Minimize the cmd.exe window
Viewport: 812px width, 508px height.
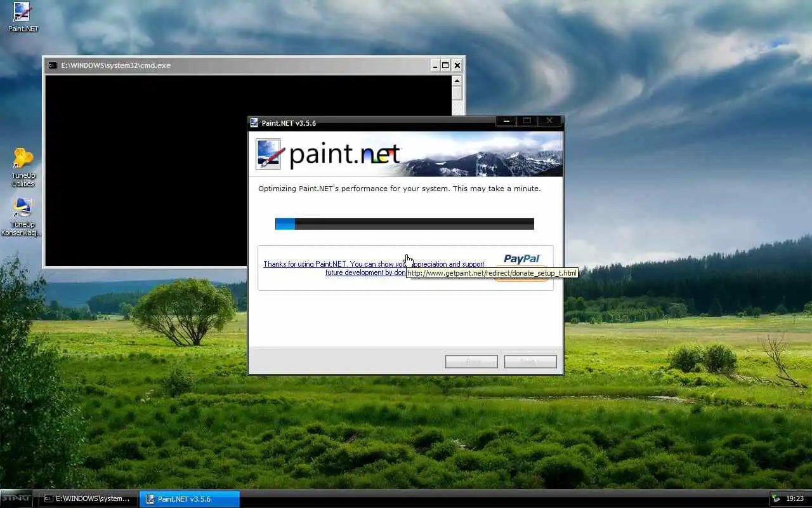[x=435, y=65]
